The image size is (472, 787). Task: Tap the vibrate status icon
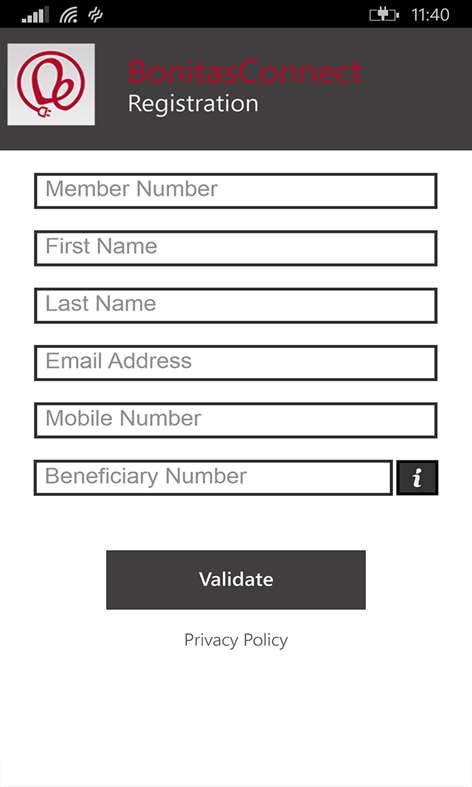click(x=95, y=15)
